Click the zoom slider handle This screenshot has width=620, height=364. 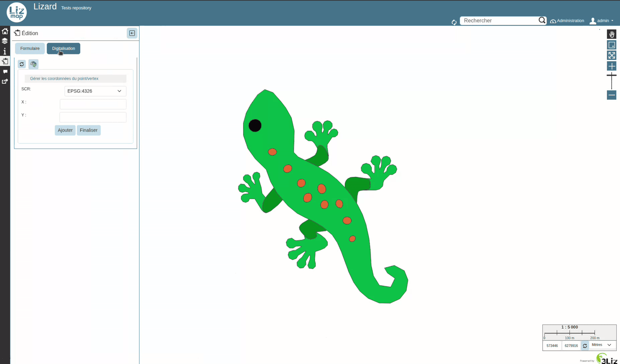click(612, 75)
